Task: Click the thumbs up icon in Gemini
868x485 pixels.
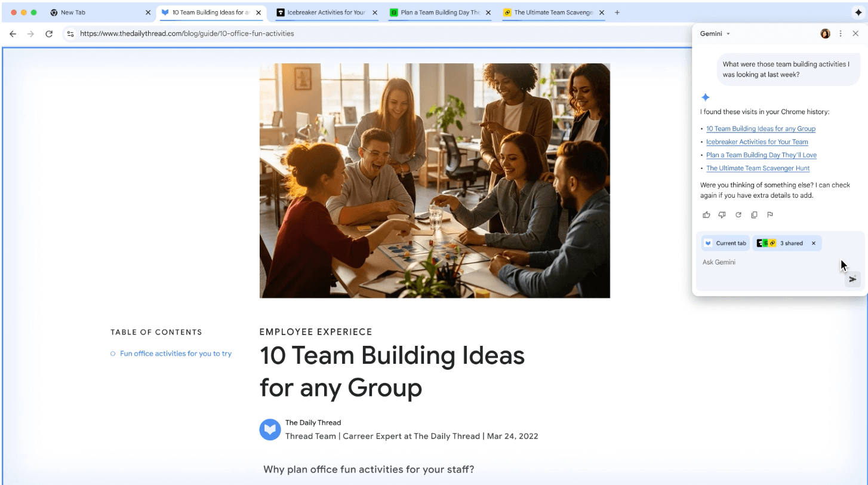Action: (706, 215)
